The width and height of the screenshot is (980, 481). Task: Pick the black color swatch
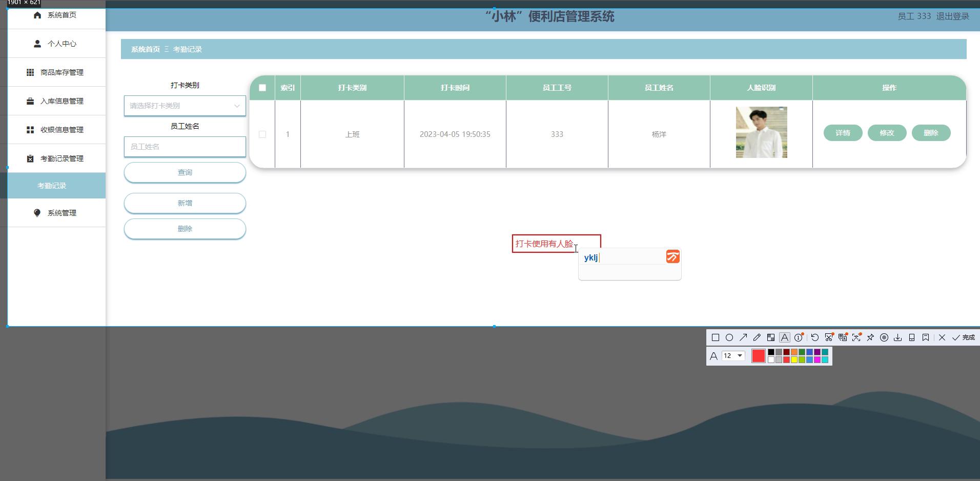pyautogui.click(x=771, y=352)
